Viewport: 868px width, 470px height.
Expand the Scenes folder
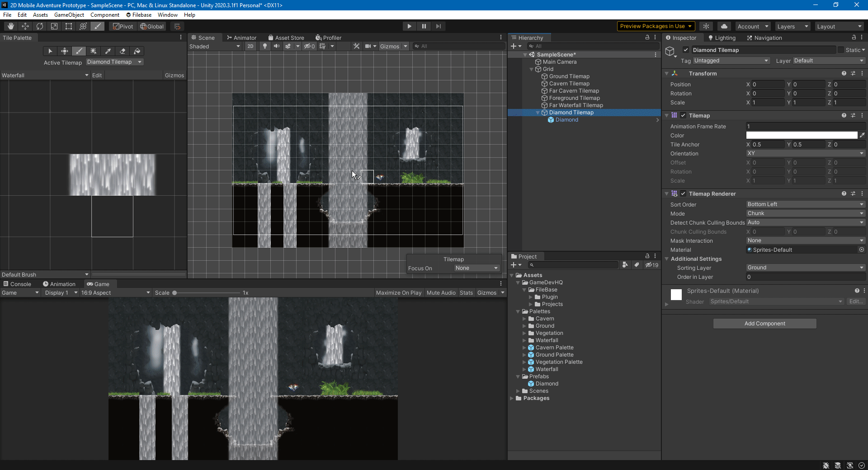click(518, 391)
